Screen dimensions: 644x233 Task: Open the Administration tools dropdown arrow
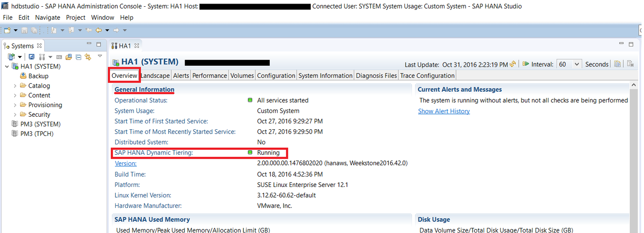tap(50, 57)
